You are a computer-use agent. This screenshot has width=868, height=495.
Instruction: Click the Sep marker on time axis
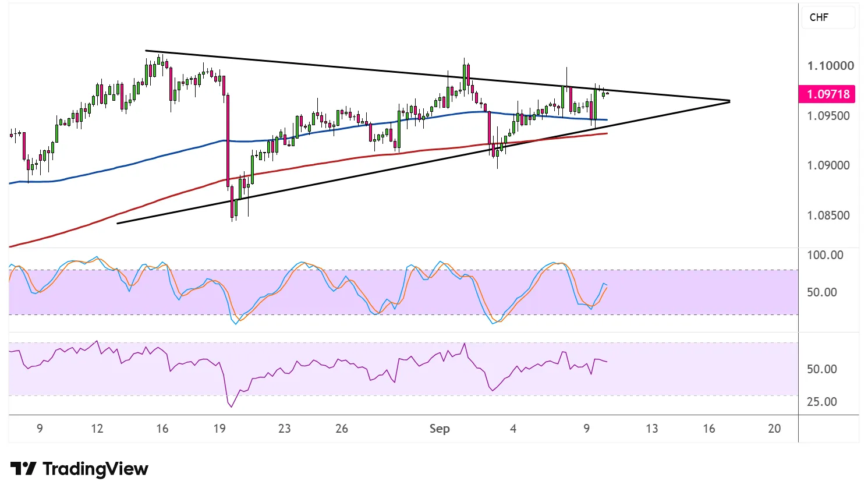pyautogui.click(x=440, y=429)
